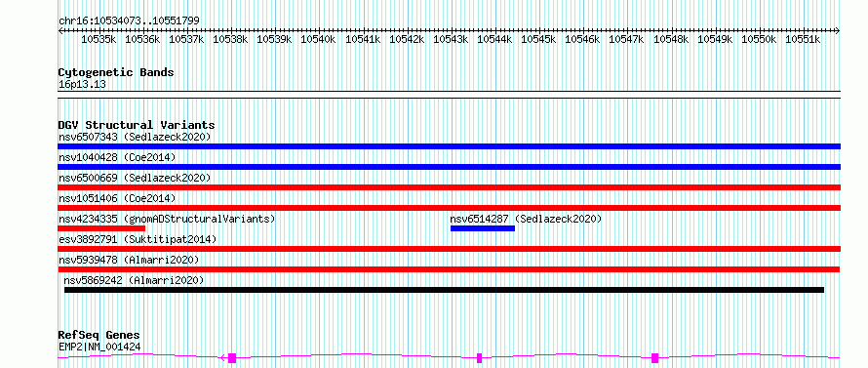Click the 10536k ruler tick label
The image size is (868, 368).
point(142,39)
